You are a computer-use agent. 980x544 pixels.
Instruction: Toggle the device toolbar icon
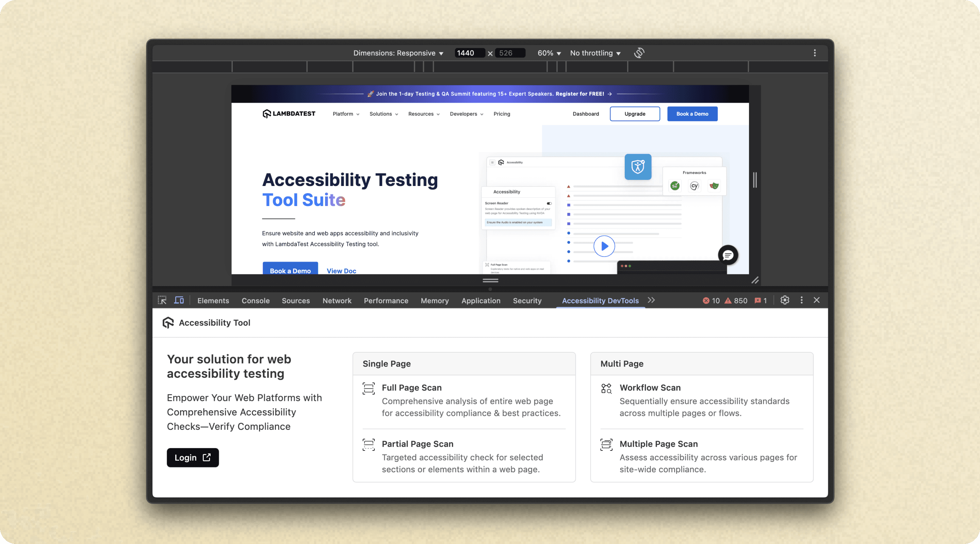pyautogui.click(x=179, y=300)
